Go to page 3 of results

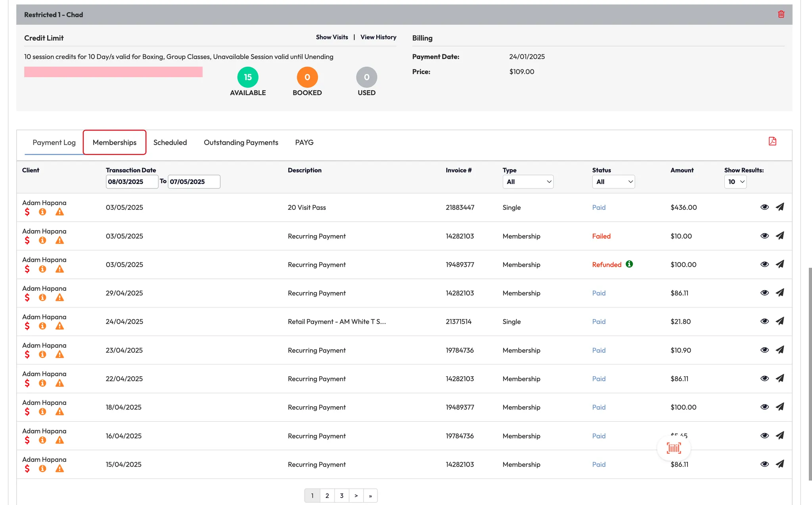341,495
